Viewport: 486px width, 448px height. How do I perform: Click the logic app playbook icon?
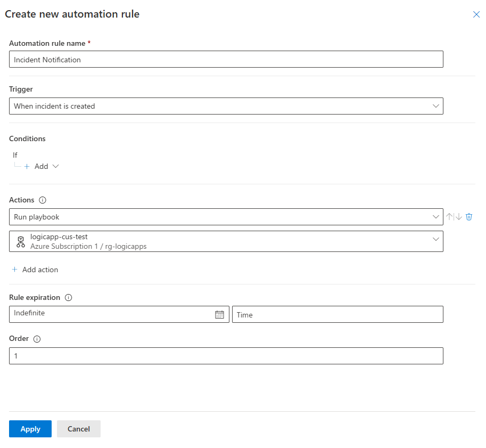pos(21,241)
